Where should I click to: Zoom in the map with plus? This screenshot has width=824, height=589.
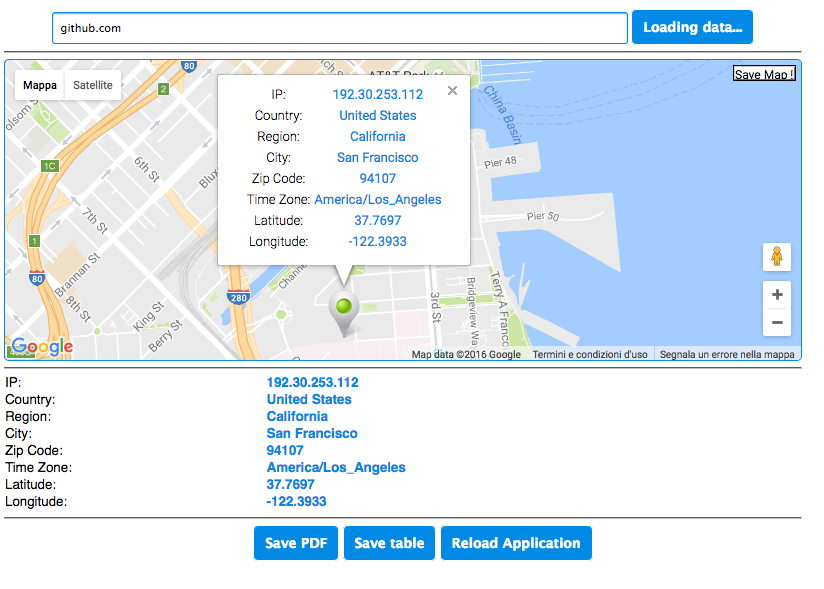click(777, 295)
